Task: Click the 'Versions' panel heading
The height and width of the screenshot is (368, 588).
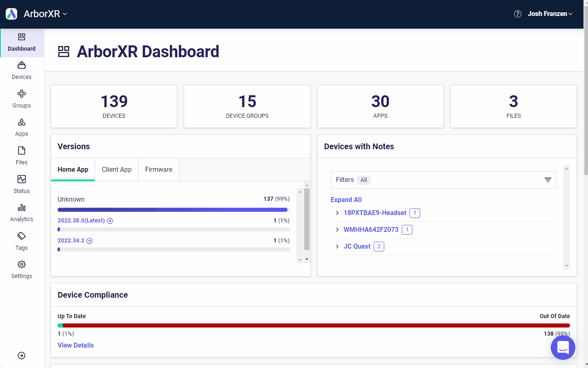Action: pyautogui.click(x=73, y=146)
